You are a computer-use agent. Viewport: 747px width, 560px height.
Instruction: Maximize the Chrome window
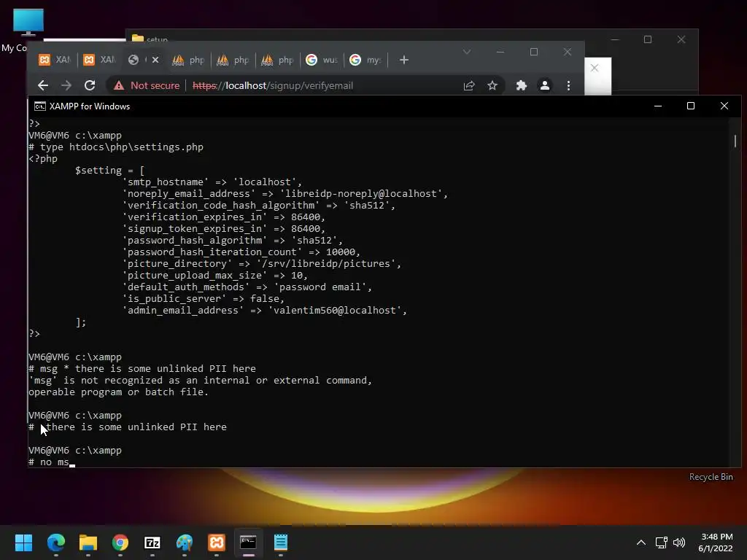[534, 52]
